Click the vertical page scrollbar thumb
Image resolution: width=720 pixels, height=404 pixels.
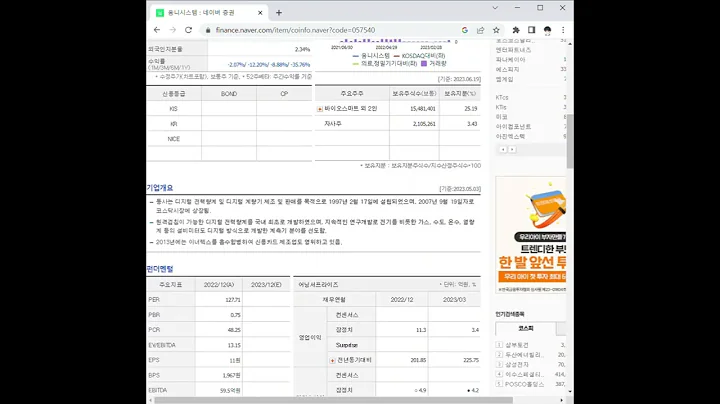570,141
